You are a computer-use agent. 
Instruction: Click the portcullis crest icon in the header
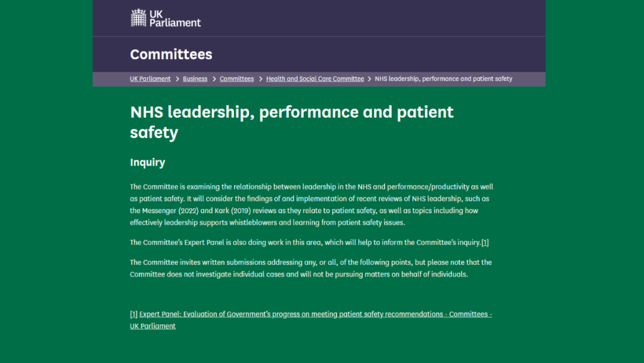138,18
